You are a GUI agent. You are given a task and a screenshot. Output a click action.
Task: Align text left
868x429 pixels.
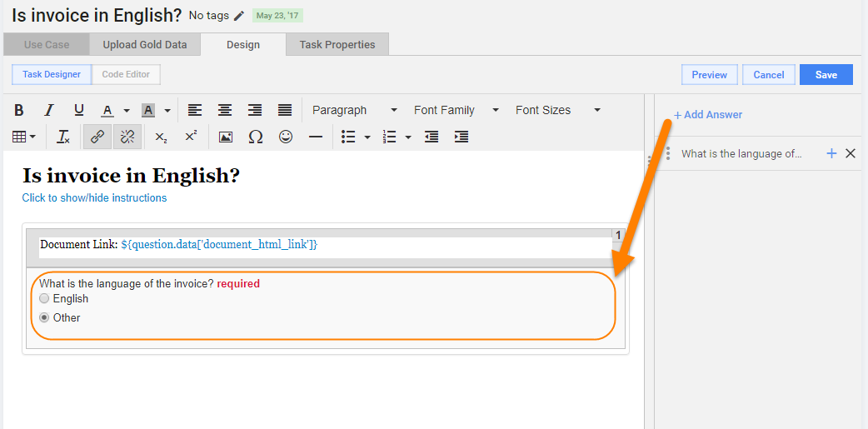(x=194, y=110)
